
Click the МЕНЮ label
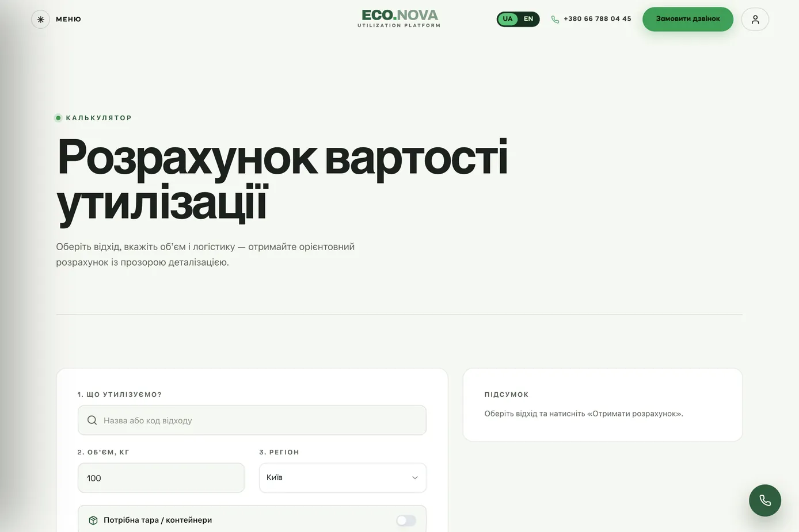tap(69, 19)
